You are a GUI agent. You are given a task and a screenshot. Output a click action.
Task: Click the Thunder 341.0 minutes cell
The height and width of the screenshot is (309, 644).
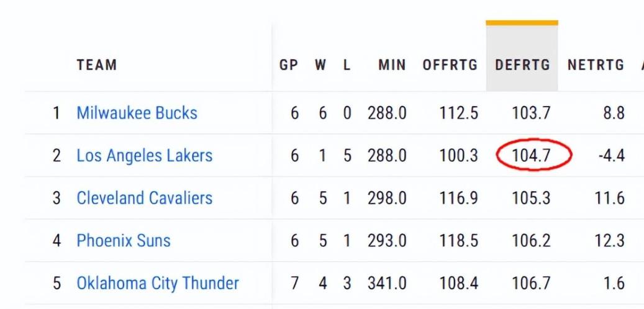387,283
